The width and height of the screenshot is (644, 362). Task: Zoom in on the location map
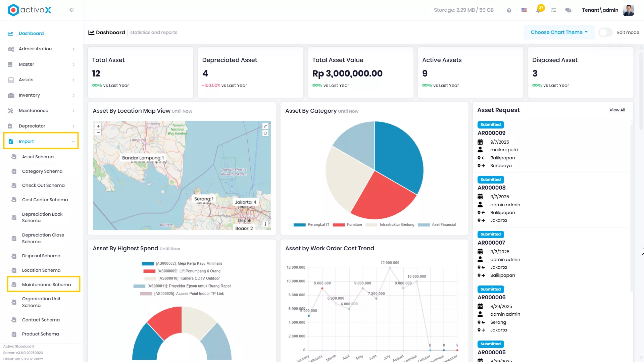98,126
